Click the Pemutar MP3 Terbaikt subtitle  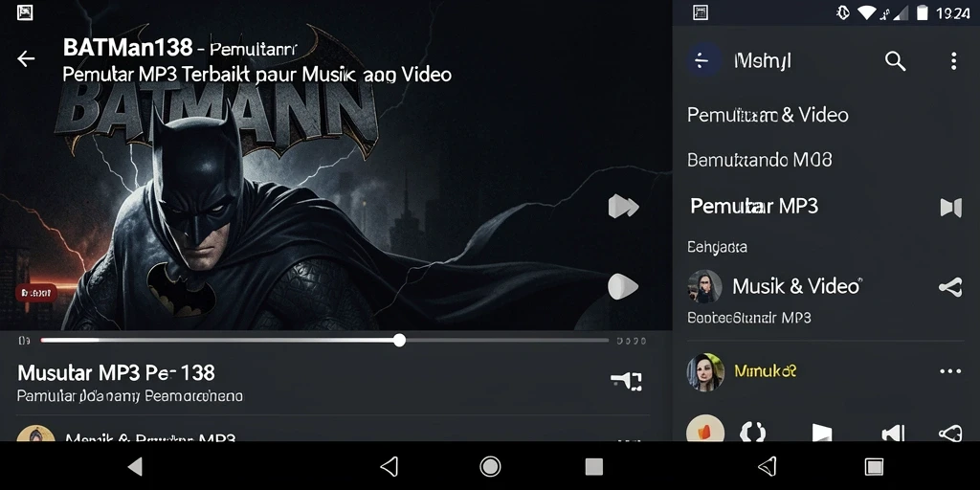click(x=256, y=75)
